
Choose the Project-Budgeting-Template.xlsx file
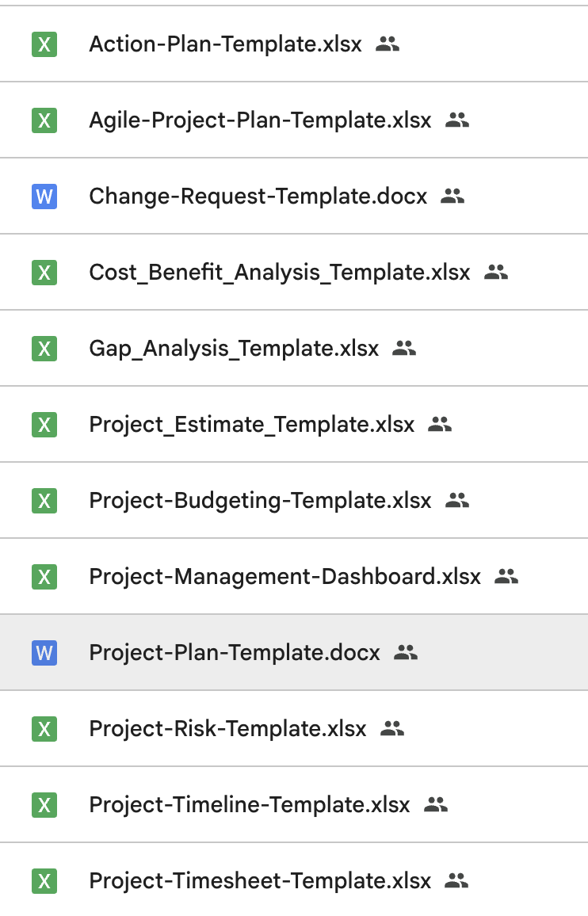260,501
